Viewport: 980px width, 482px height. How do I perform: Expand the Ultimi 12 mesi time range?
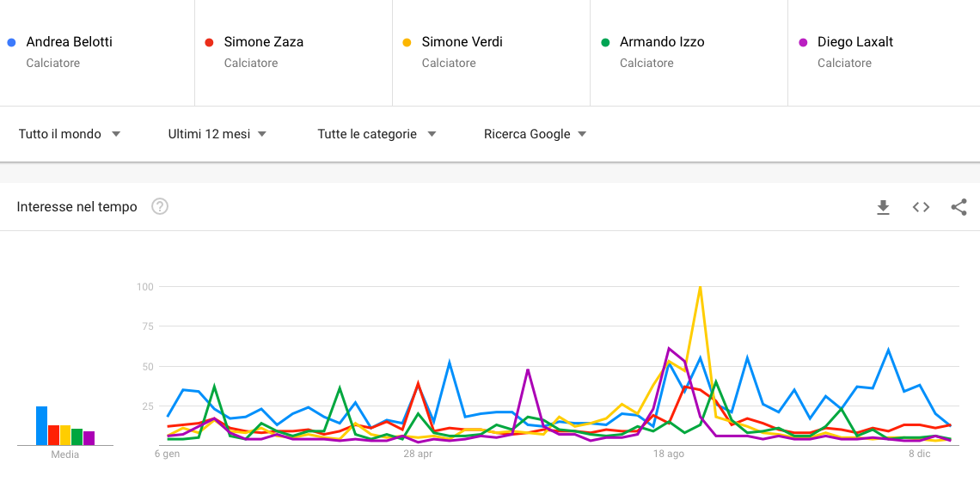(x=217, y=134)
